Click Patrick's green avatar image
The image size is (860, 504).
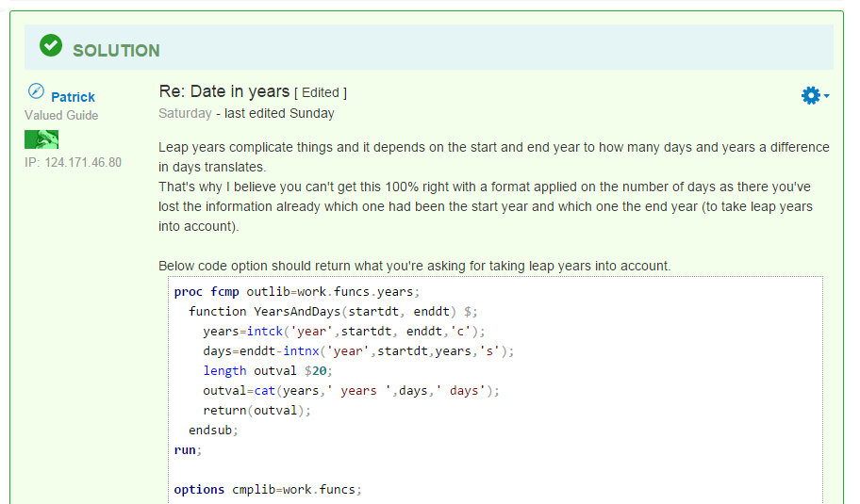[x=41, y=139]
